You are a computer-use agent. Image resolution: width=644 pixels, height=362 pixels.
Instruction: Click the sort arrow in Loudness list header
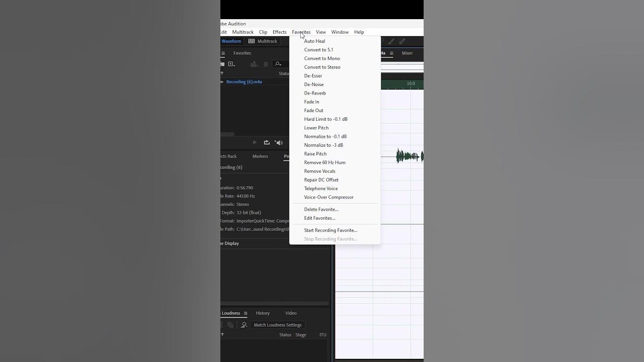222,335
